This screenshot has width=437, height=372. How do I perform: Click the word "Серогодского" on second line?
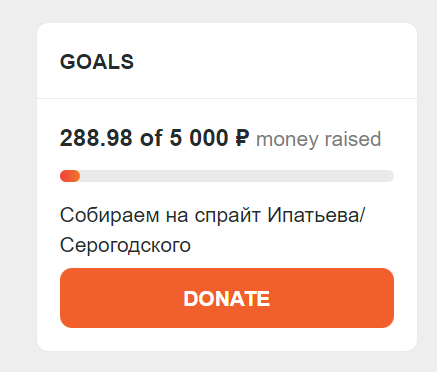tap(125, 245)
